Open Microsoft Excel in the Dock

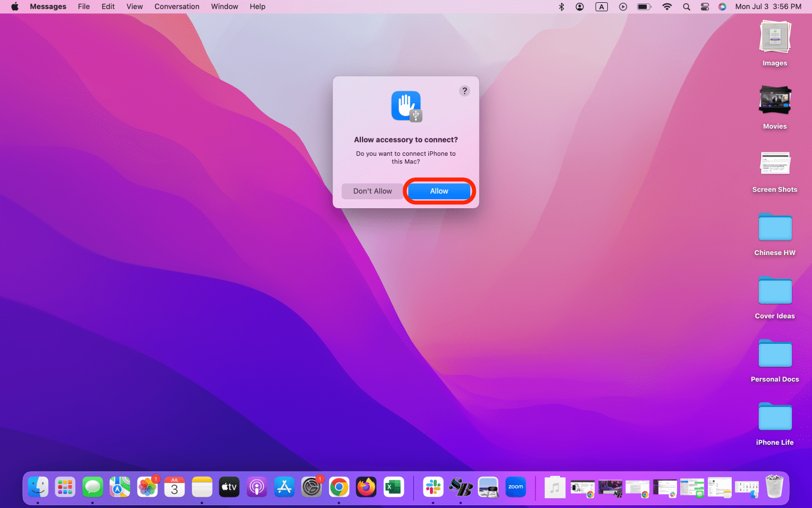[394, 487]
